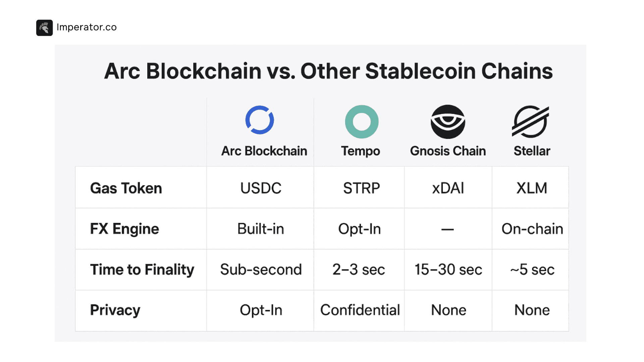This screenshot has height=362, width=644.
Task: Click the Time to Finality row label
Action: 142,270
